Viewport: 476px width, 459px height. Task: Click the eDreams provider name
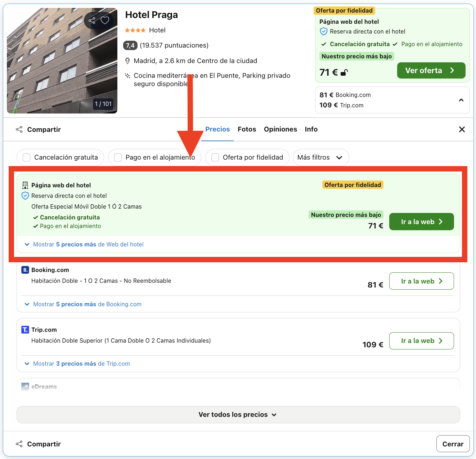(44, 387)
